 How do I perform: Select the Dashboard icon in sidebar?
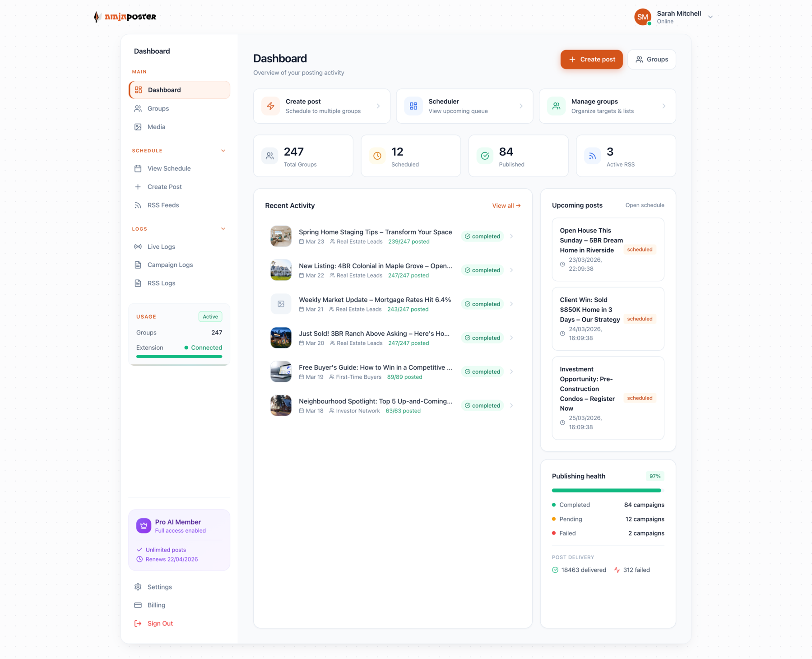(x=138, y=90)
